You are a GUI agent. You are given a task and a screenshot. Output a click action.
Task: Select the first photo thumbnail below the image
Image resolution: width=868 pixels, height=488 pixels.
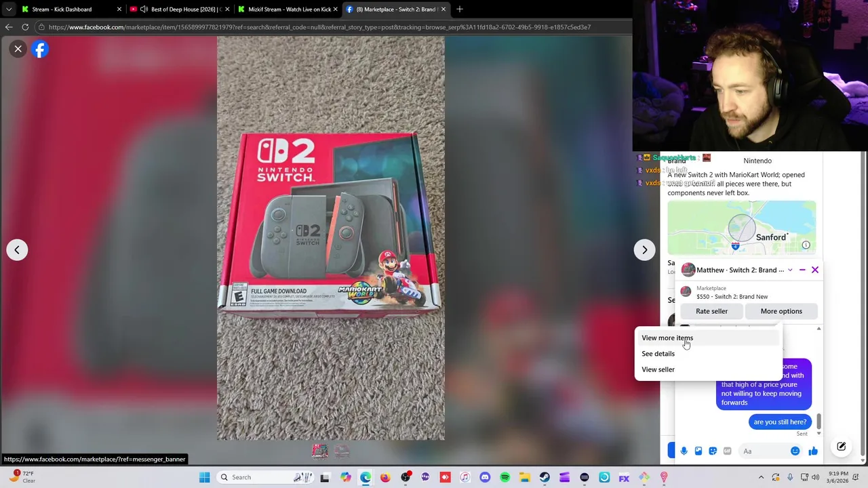tap(320, 451)
